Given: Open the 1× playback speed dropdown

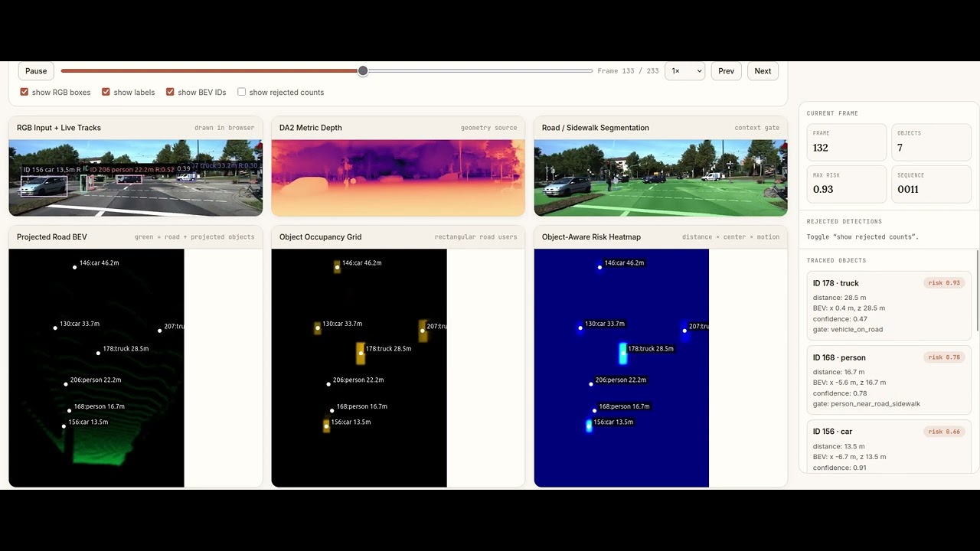Looking at the screenshot, I should [x=684, y=71].
